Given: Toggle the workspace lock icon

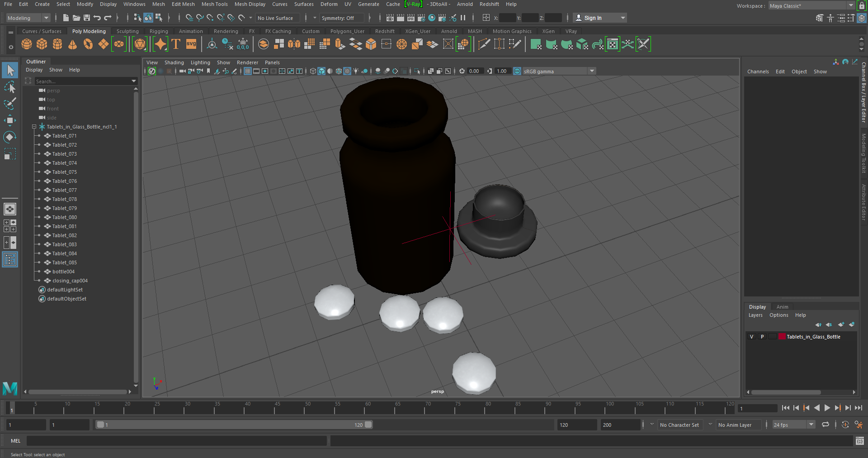Looking at the screenshot, I should 862,5.
